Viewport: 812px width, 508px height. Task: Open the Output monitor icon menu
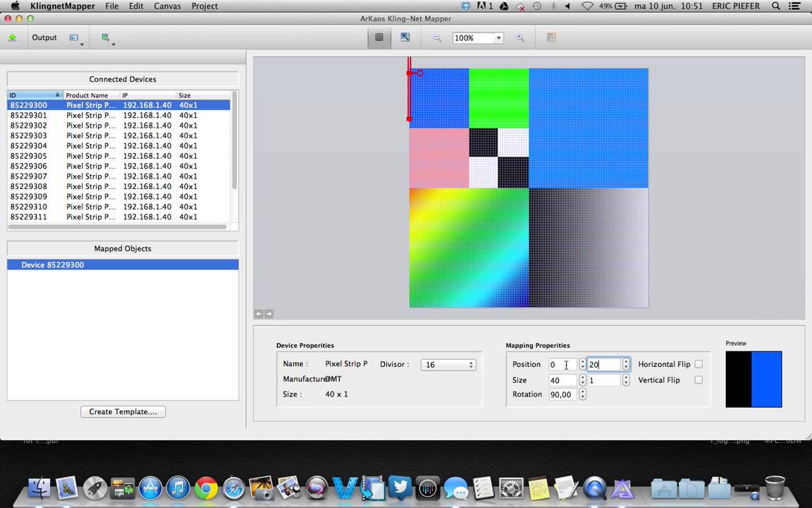tap(75, 38)
